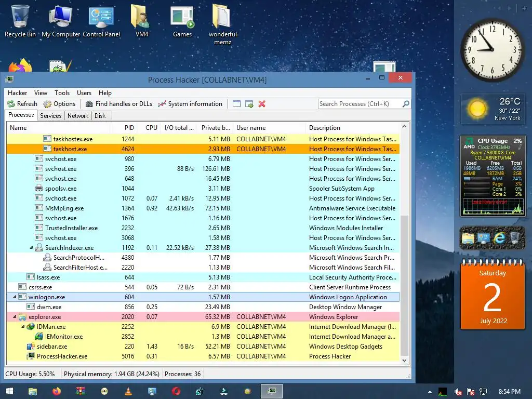Click the SearchProtocolHost process icon

tap(47, 258)
